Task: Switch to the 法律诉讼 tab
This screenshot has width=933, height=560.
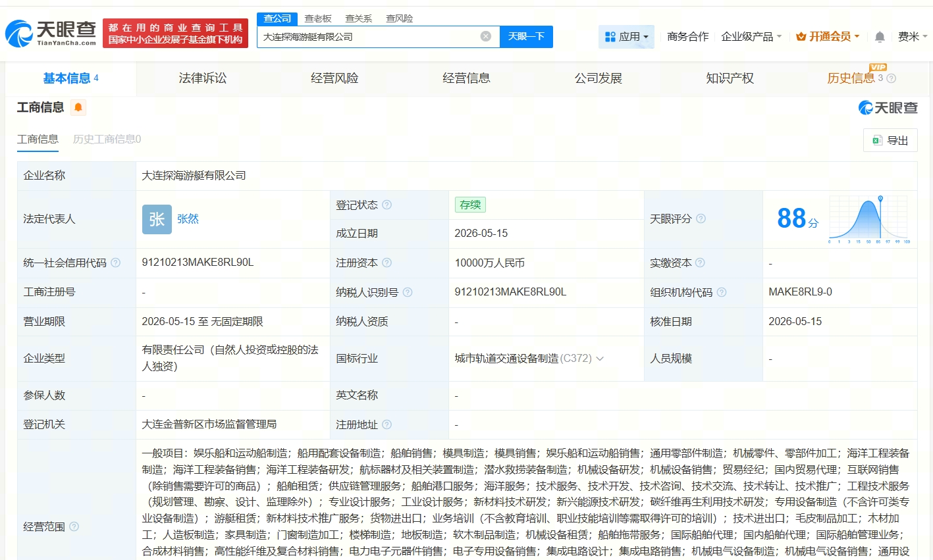Action: pos(203,78)
